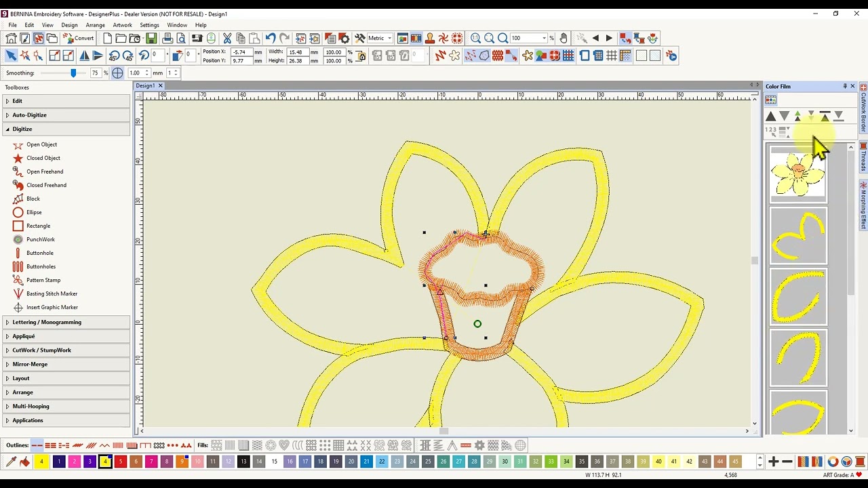Toggle the Embroidery Canvas mode icon
868x488 pixels.
pos(38,38)
